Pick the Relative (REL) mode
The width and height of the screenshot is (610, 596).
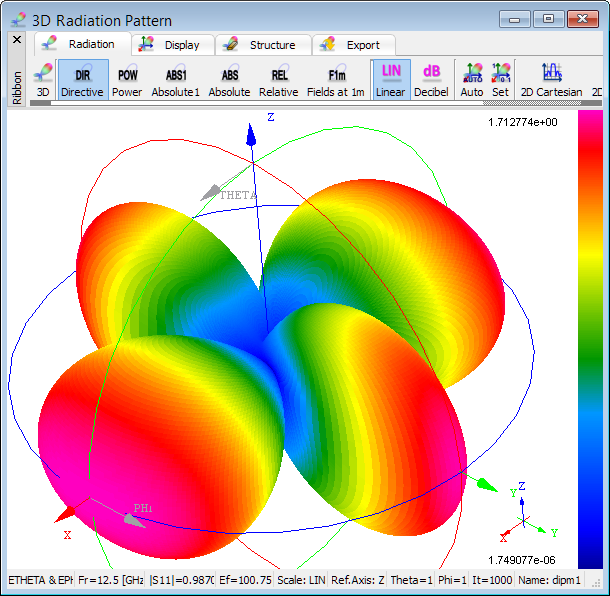pyautogui.click(x=278, y=80)
